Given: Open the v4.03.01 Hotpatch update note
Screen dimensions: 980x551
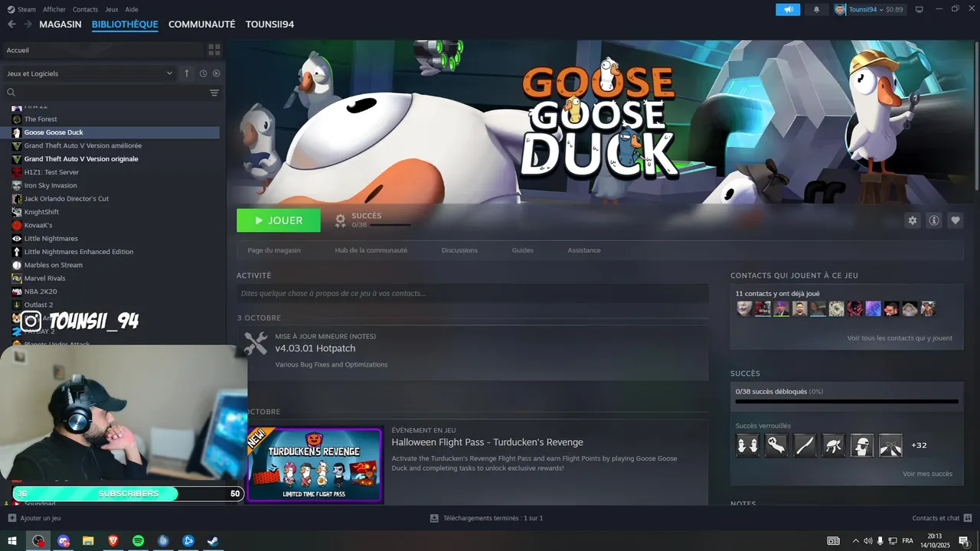Looking at the screenshot, I should [x=315, y=348].
